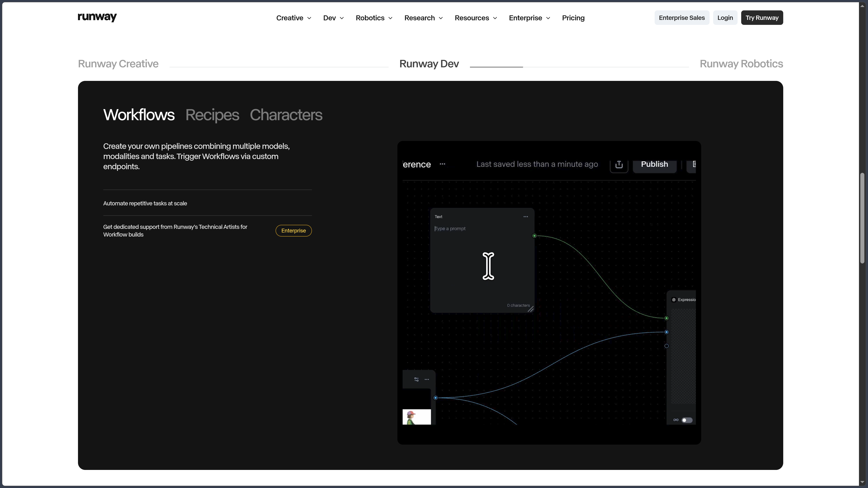Viewport: 868px width, 488px height.
Task: Click the Expression node header icon
Action: 674,300
